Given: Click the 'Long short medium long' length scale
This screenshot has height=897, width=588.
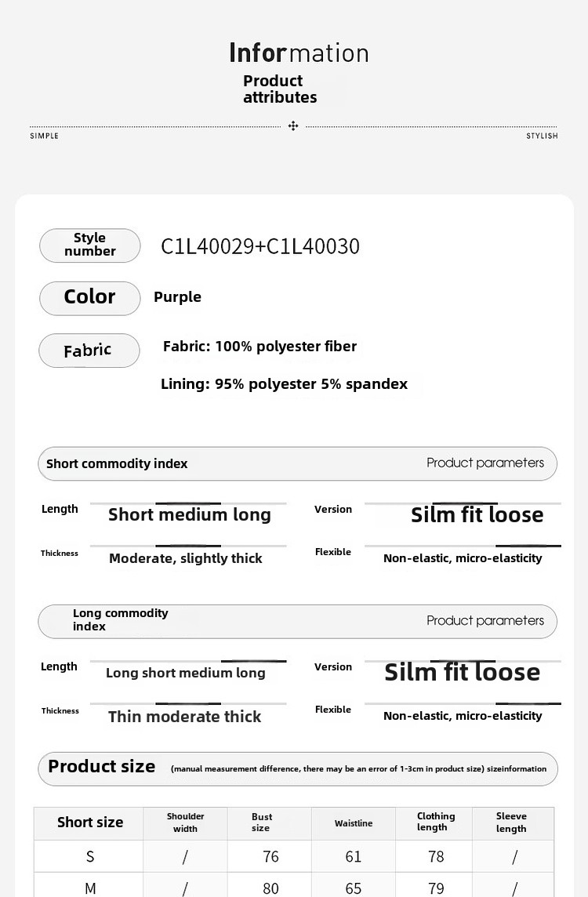Looking at the screenshot, I should coord(186,673).
